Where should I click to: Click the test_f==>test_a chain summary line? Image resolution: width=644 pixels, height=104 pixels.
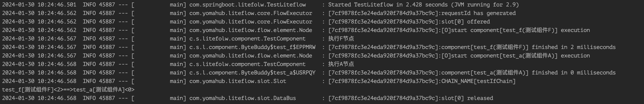(68, 90)
